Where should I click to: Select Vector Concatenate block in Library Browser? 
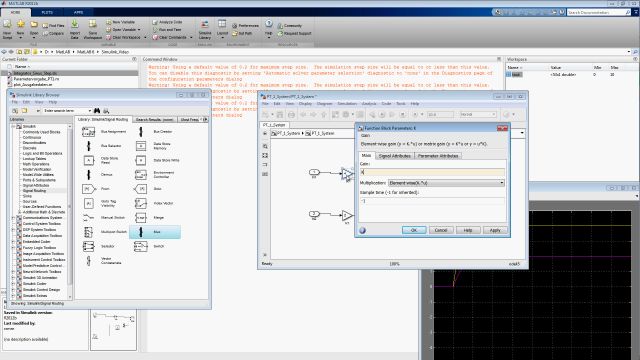89,260
